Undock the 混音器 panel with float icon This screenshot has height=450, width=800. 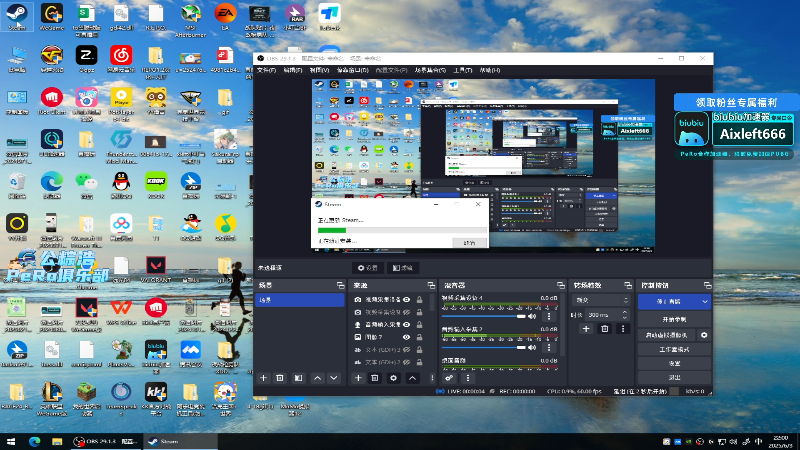coord(561,285)
